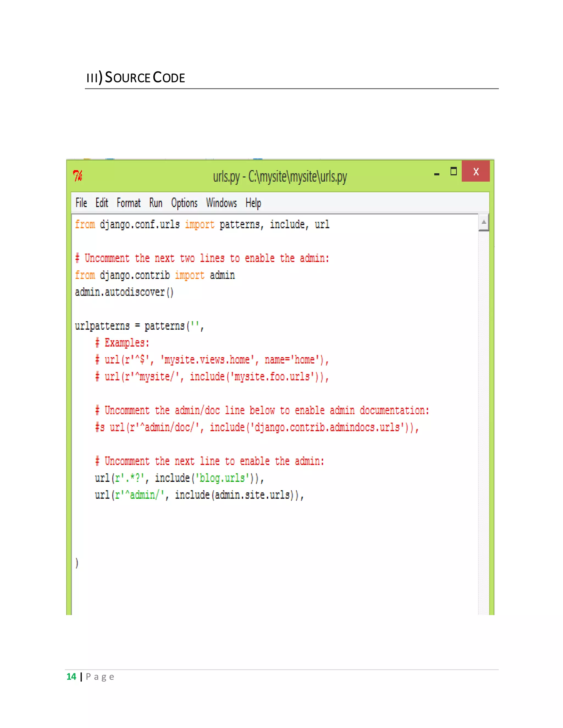The height and width of the screenshot is (728, 563).
Task: Maximize the urls.py window
Action: point(453,171)
